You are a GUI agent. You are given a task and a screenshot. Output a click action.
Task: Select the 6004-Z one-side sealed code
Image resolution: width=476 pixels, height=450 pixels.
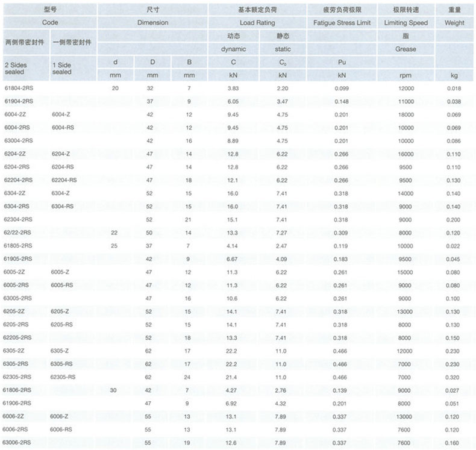[61, 114]
